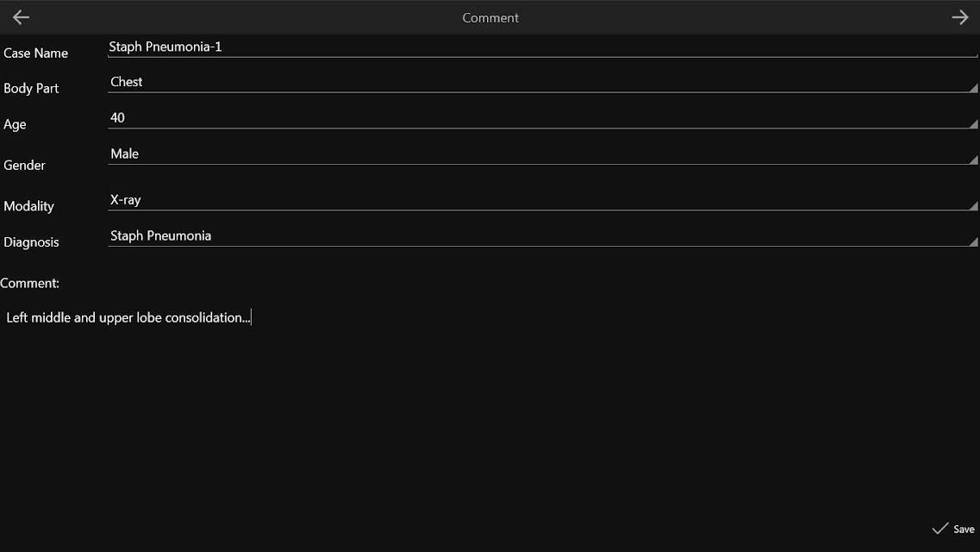
Task: Click the Case Name field with Staph Pneumonia-1
Action: (x=542, y=47)
